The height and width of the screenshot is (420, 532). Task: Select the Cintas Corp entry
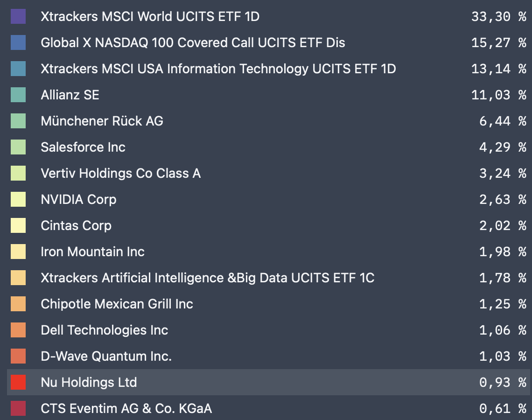click(76, 226)
